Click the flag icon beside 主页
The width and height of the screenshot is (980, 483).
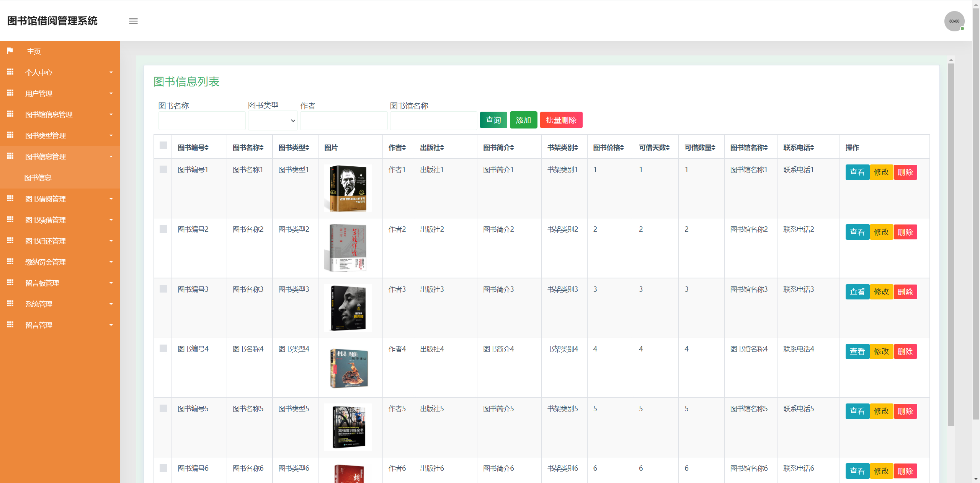point(10,51)
